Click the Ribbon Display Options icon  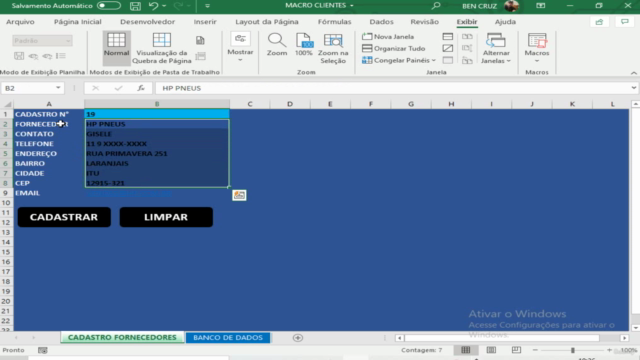tap(540, 6)
